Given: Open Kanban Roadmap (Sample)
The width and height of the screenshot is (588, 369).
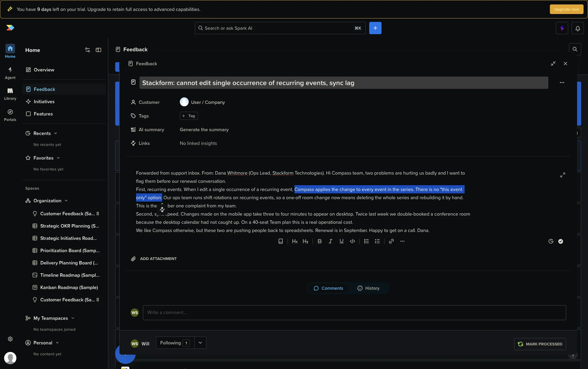Looking at the screenshot, I should 66,287.
